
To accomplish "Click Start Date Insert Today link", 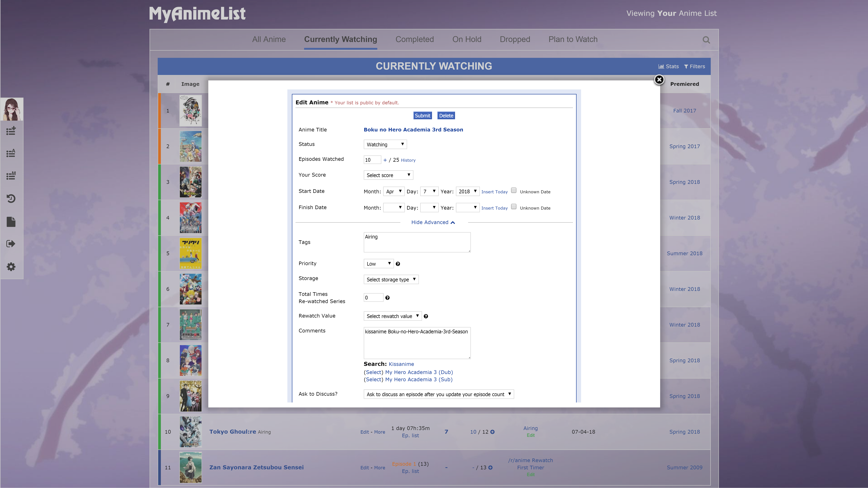I will [494, 192].
